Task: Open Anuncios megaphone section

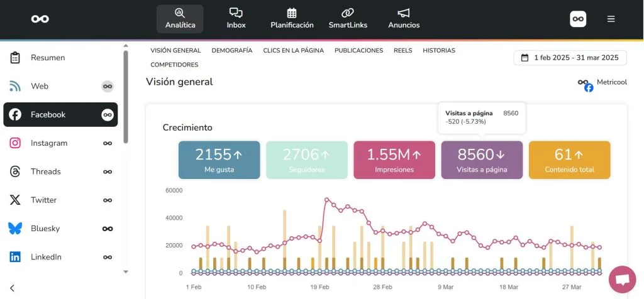Action: click(404, 19)
